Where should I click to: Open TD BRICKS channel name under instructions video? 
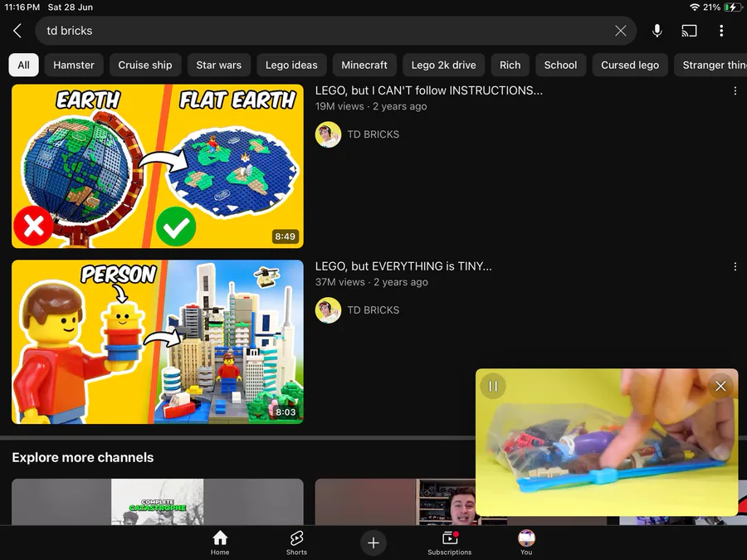coord(373,134)
